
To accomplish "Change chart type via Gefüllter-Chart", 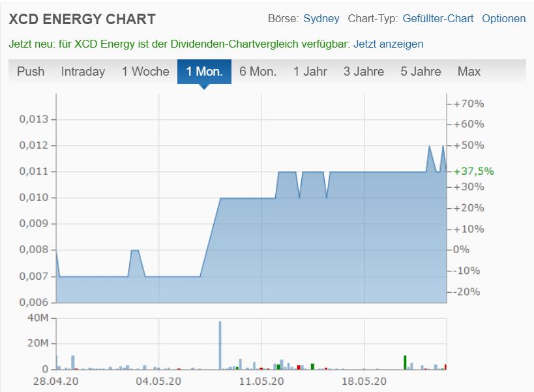I will pyautogui.click(x=438, y=18).
